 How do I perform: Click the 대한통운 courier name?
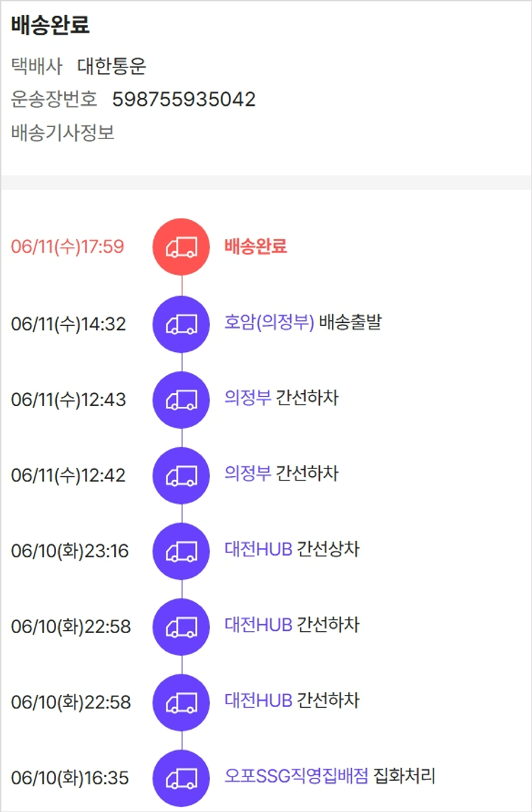pos(111,67)
